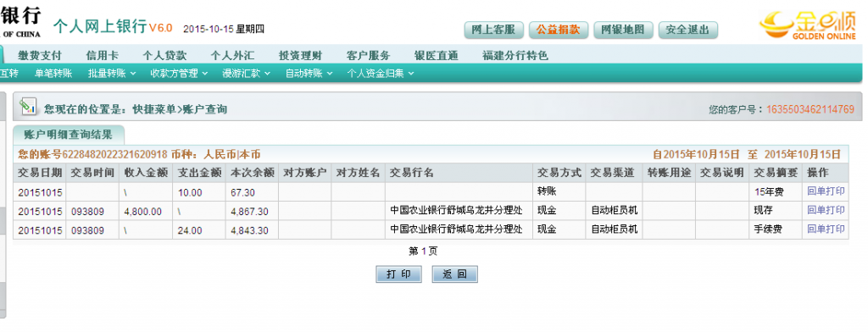Click the location breadcrumb icon
This screenshot has height=332, width=868.
28,106
